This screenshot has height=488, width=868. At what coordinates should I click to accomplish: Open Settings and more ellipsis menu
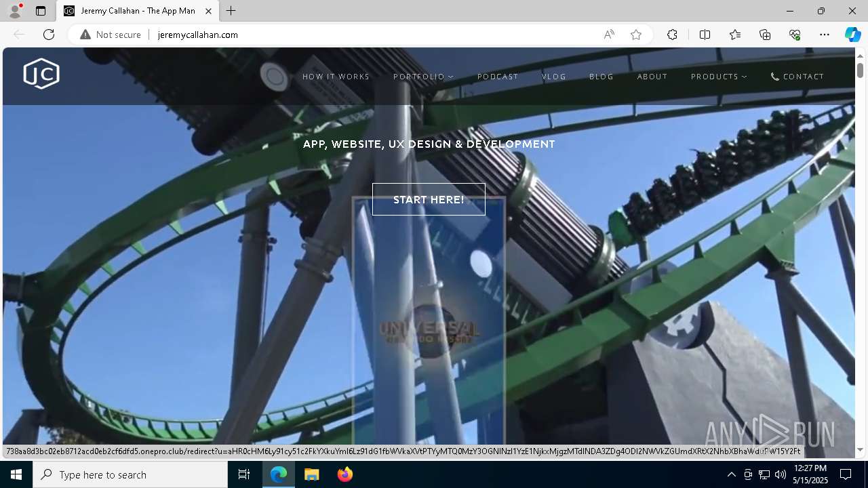[x=825, y=35]
